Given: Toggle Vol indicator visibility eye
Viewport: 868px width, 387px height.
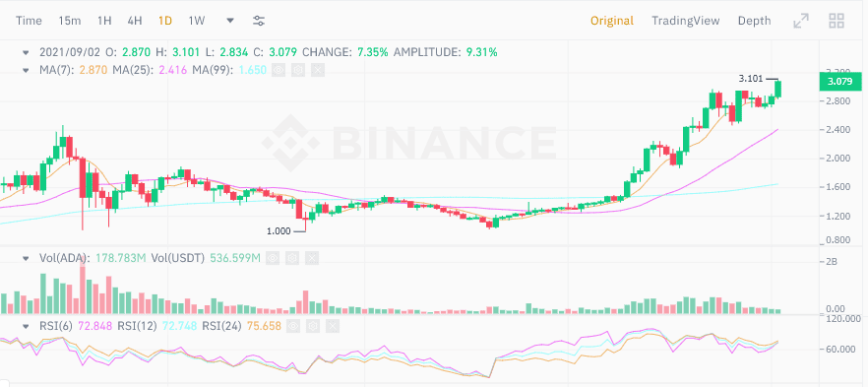Looking at the screenshot, I should (x=273, y=258).
